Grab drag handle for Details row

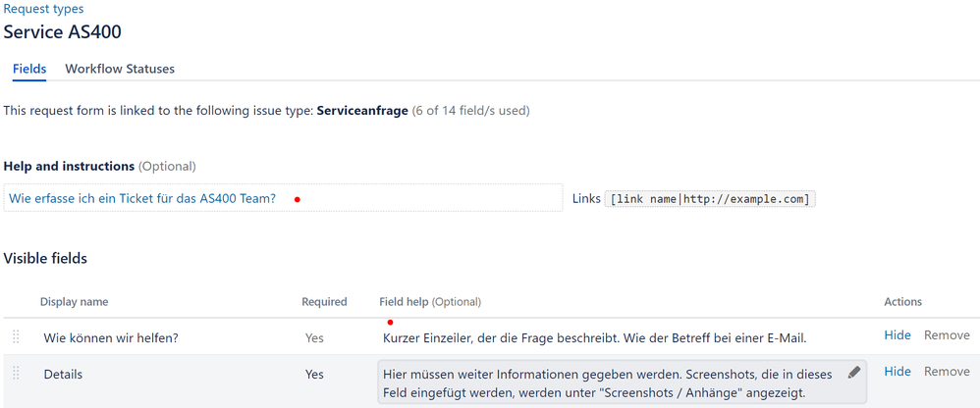(17, 373)
